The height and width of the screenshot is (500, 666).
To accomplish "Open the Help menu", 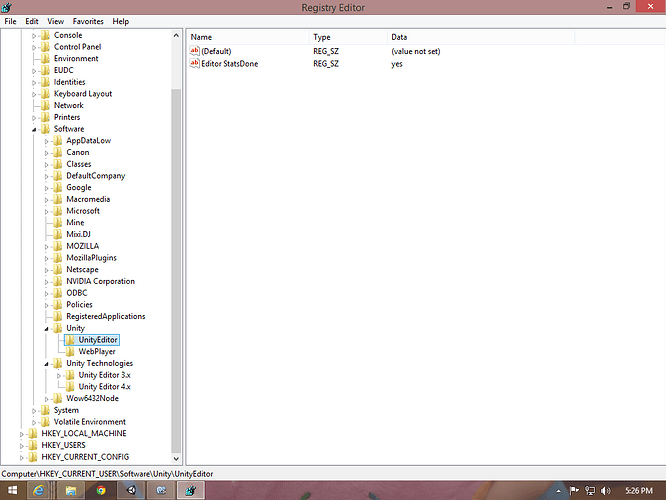I will [121, 21].
